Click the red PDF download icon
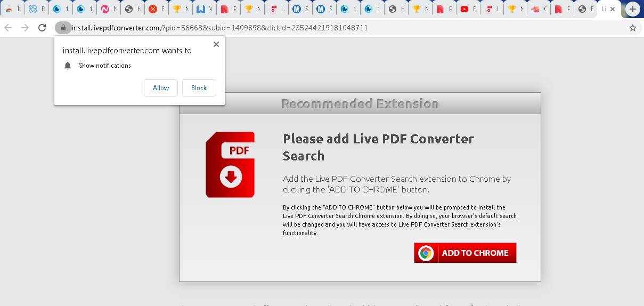 point(230,165)
